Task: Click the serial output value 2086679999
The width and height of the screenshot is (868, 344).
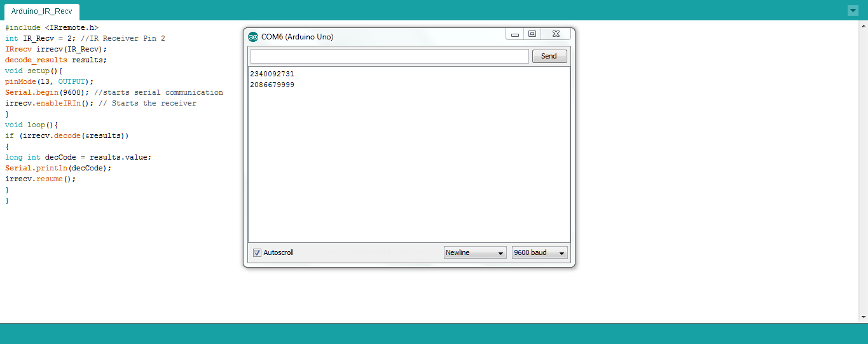Action: pyautogui.click(x=272, y=85)
